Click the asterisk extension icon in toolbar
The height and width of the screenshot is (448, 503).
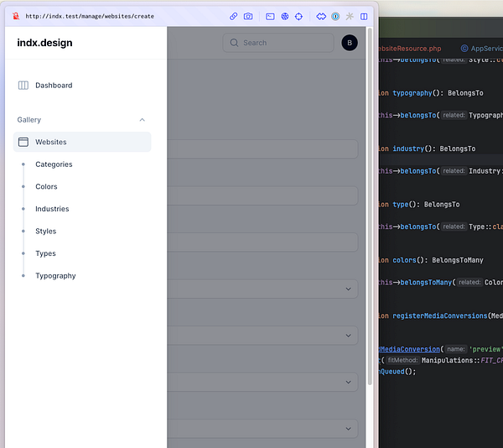350,16
